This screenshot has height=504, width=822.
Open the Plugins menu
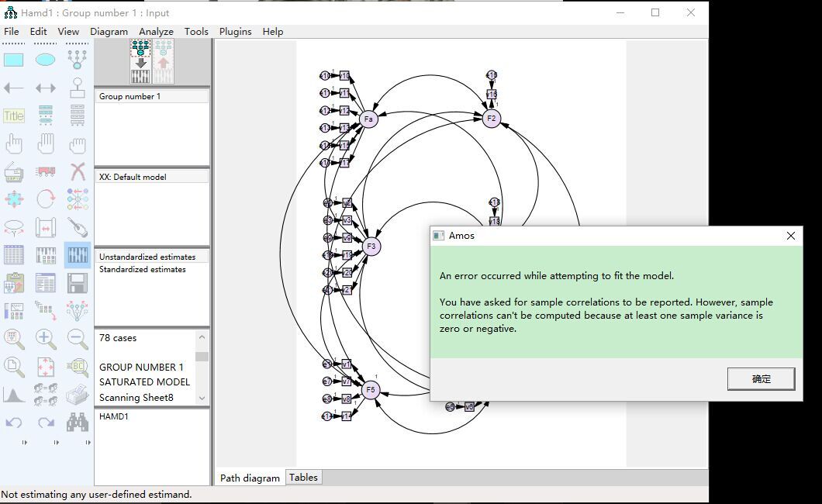click(x=235, y=32)
